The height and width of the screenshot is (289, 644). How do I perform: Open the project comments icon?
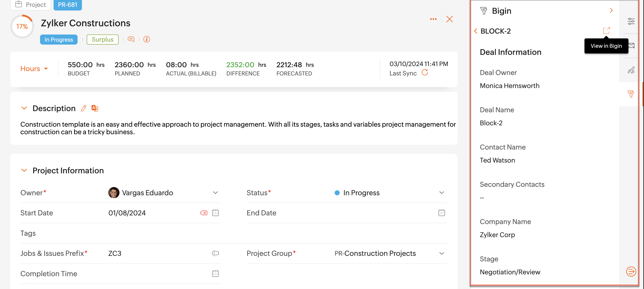tap(131, 39)
